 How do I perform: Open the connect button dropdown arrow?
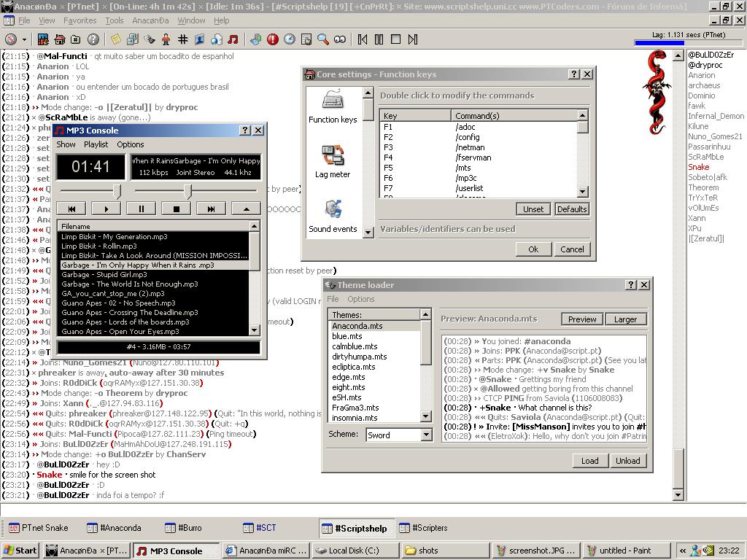(24, 39)
